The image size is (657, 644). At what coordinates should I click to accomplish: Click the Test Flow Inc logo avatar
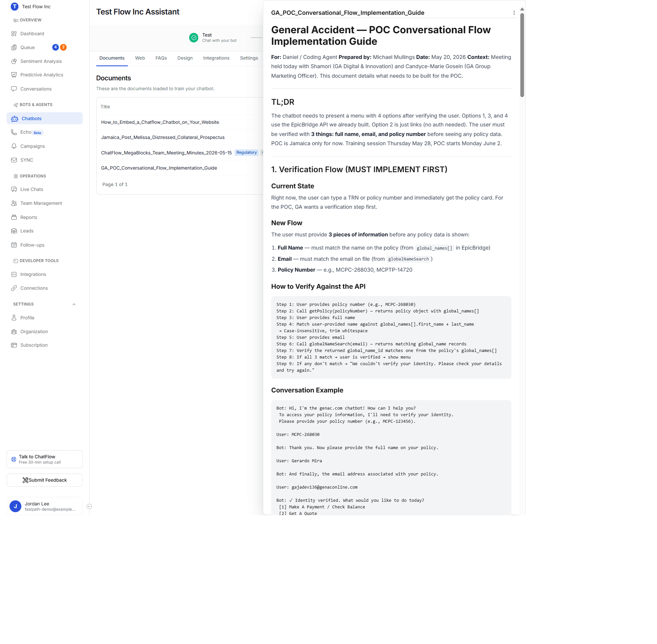(x=14, y=7)
